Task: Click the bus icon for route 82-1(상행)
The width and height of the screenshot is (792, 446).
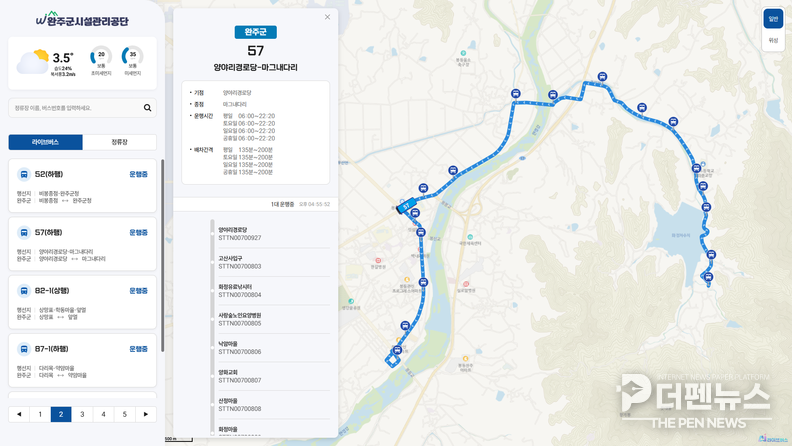Action: point(24,291)
